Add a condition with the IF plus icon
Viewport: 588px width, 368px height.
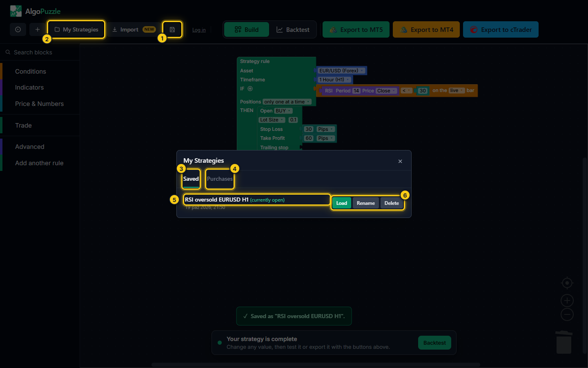click(250, 89)
